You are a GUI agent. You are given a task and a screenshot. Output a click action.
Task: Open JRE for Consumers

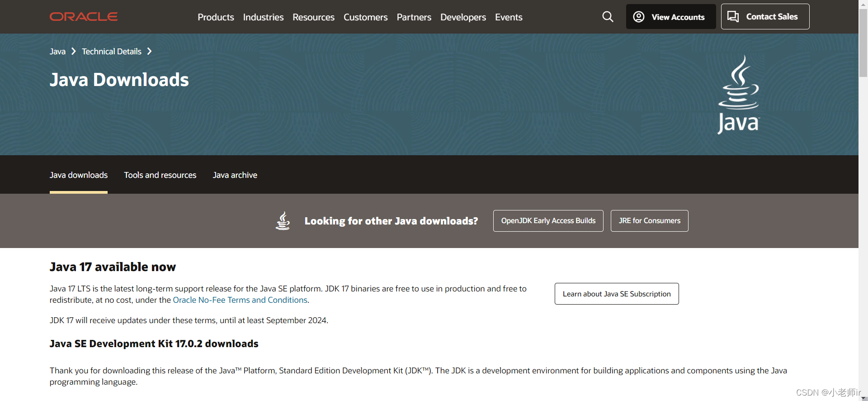[649, 221]
